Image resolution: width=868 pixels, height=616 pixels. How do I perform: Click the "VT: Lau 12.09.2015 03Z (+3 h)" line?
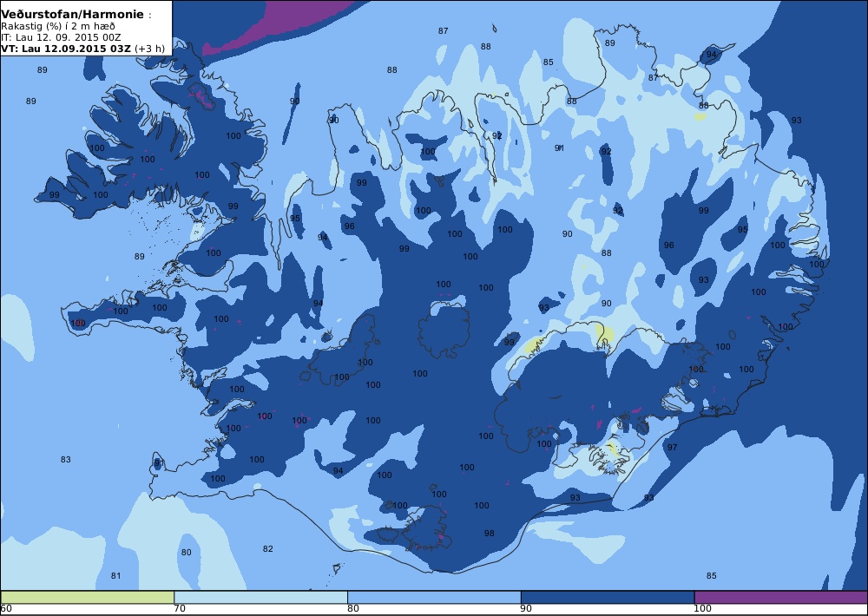[x=82, y=48]
